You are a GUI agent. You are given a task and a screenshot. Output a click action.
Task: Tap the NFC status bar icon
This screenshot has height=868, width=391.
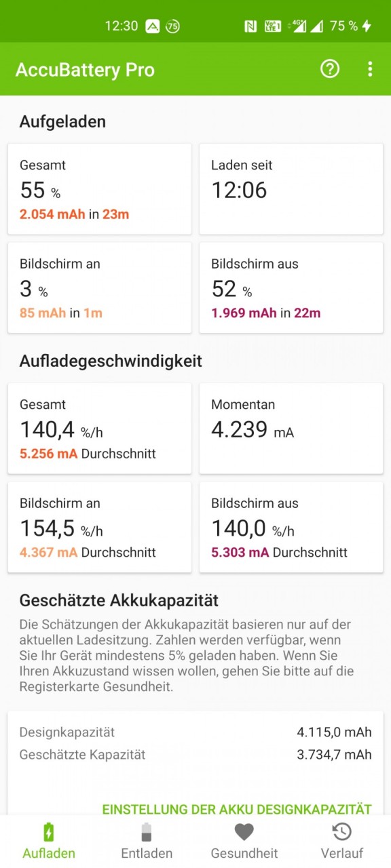pos(250,26)
